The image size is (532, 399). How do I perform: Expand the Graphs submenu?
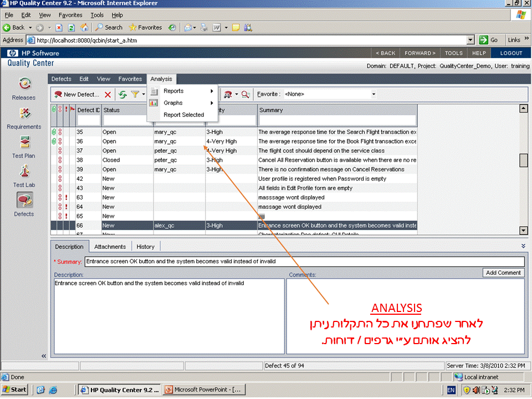[183, 103]
